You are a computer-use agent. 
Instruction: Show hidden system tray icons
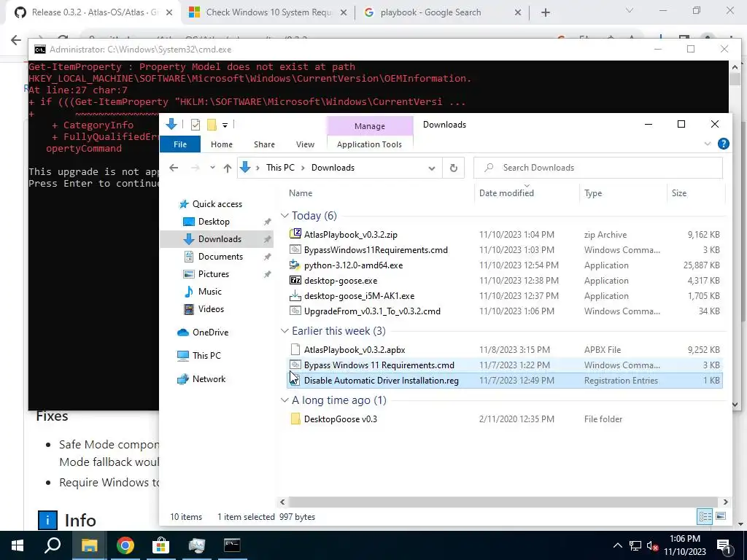click(617, 545)
